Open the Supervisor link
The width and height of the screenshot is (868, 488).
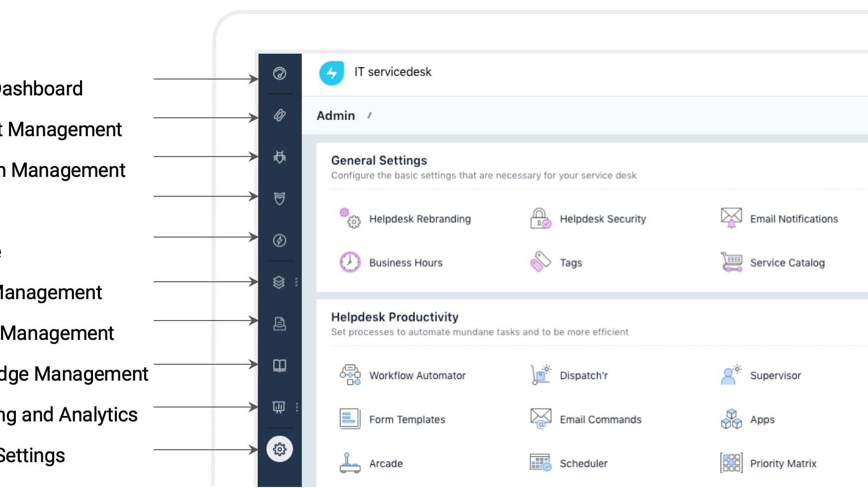coord(775,376)
